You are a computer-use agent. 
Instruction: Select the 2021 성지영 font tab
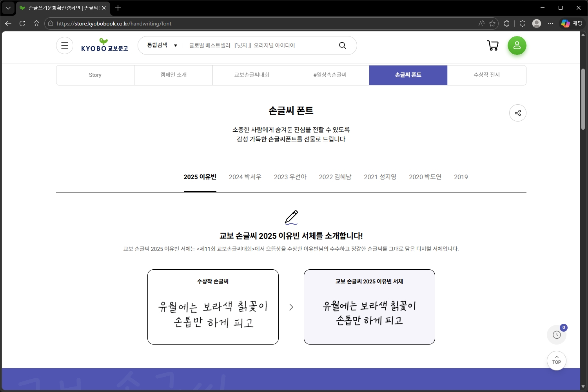coord(380,177)
